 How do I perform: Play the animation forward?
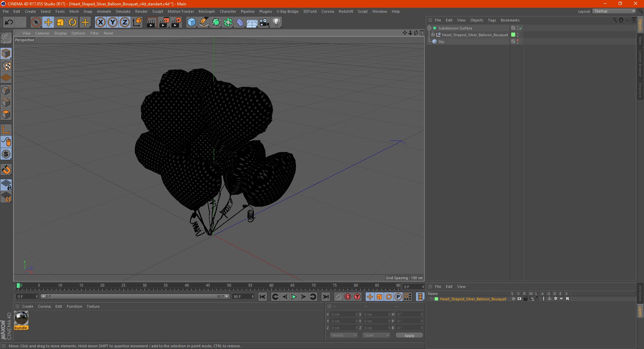click(x=294, y=297)
